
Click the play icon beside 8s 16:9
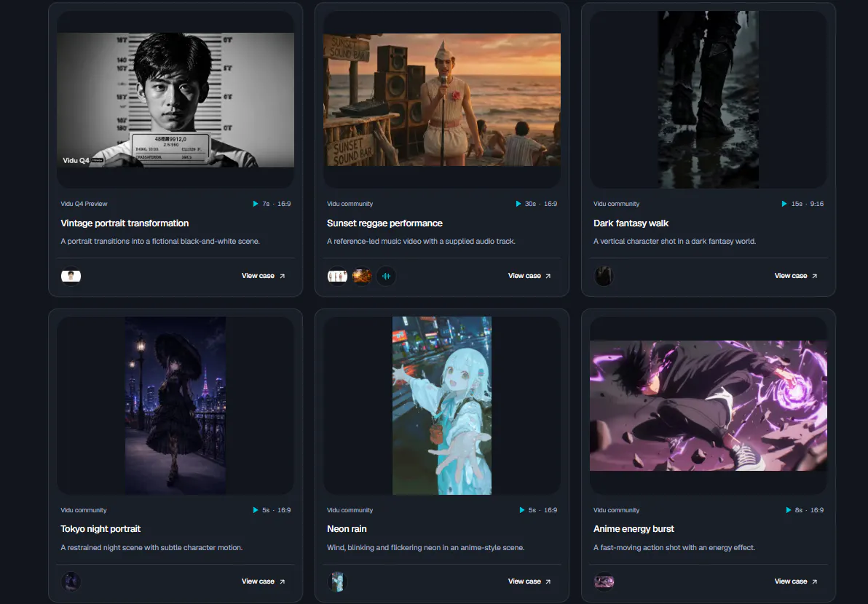789,510
